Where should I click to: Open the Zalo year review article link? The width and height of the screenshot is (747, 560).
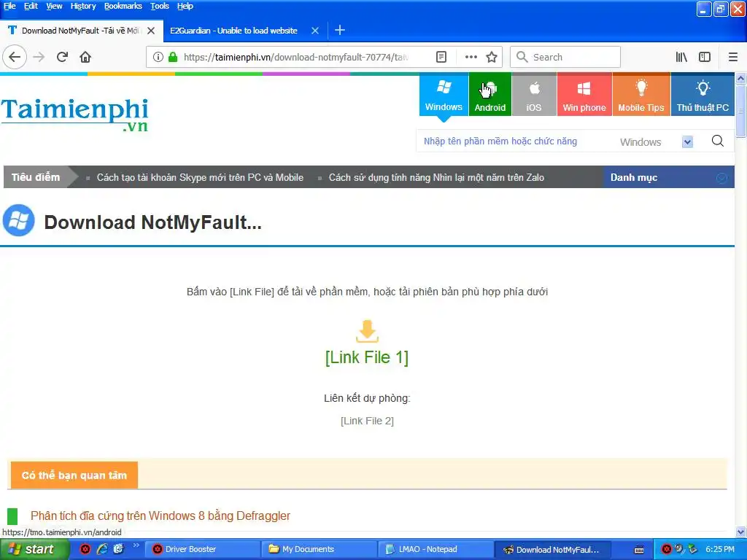436,177
